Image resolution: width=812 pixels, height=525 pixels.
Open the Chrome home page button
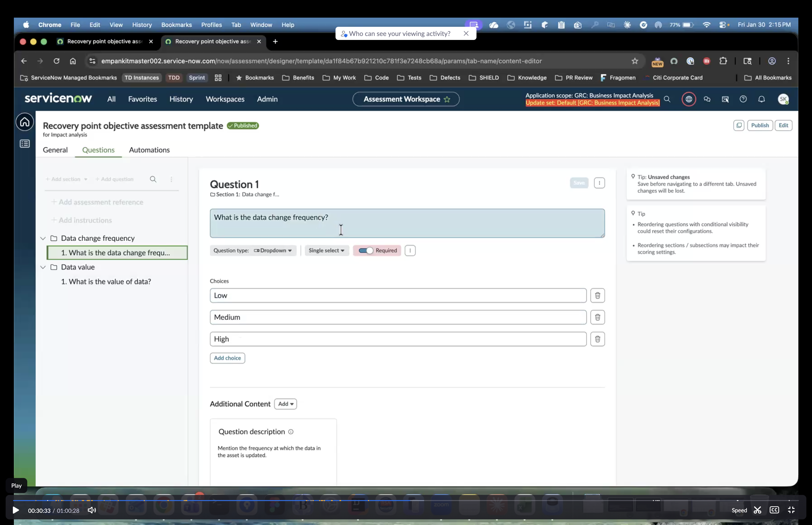pos(73,61)
